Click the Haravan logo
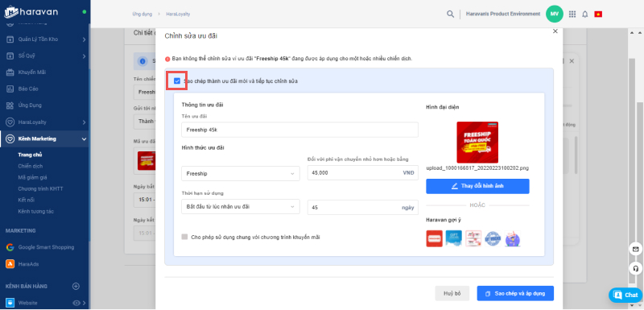This screenshot has width=644, height=310. 31,12
